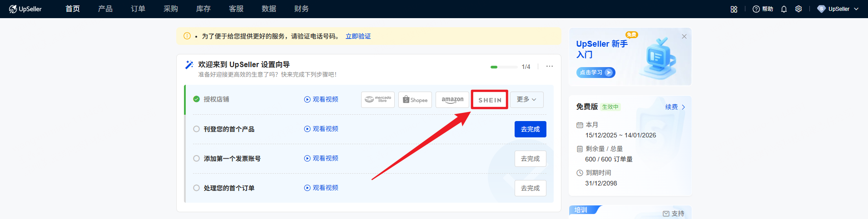The image size is (868, 219).
Task: Click the UpSeller logo in the header
Action: 25,9
